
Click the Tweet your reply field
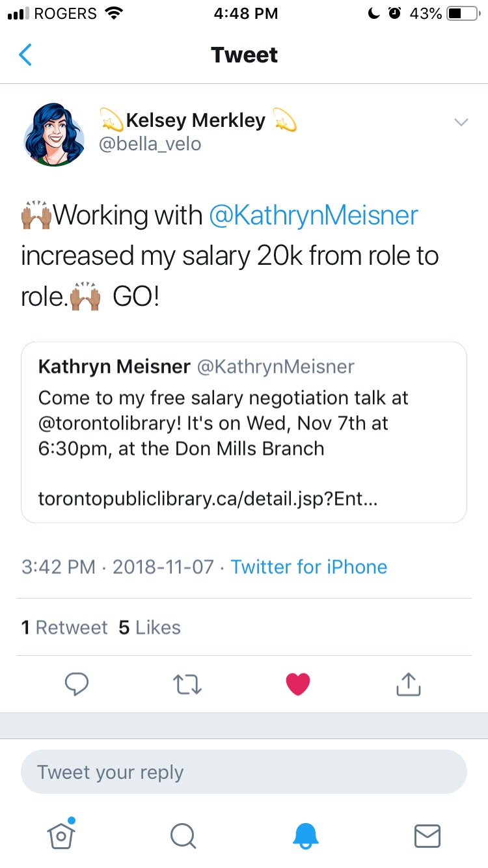243,772
